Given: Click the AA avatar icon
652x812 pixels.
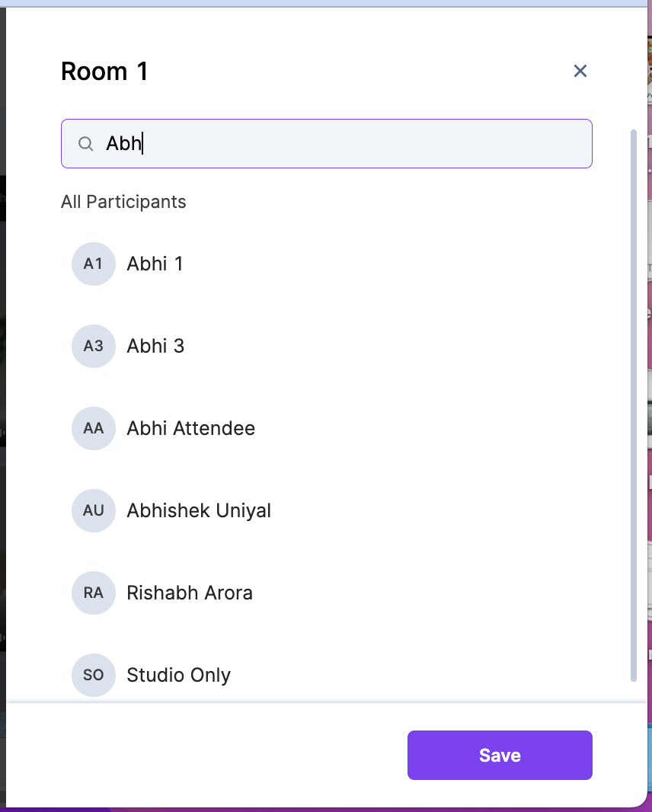Looking at the screenshot, I should [94, 429].
